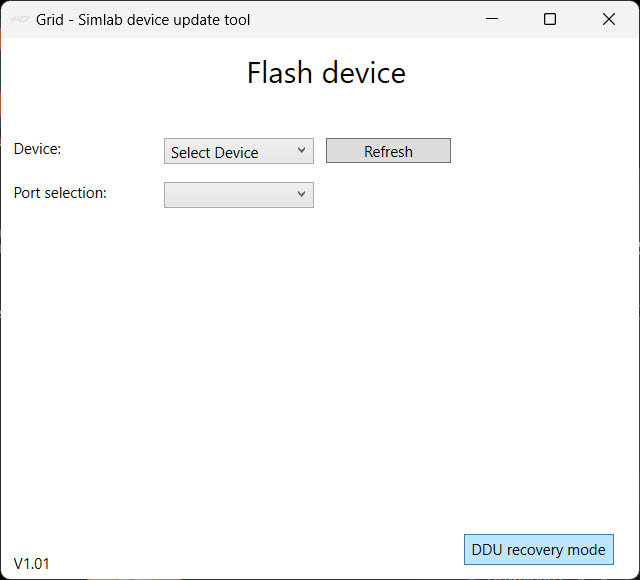Click the chevron arrow beside Select Device
The image size is (640, 580).
[x=301, y=150]
